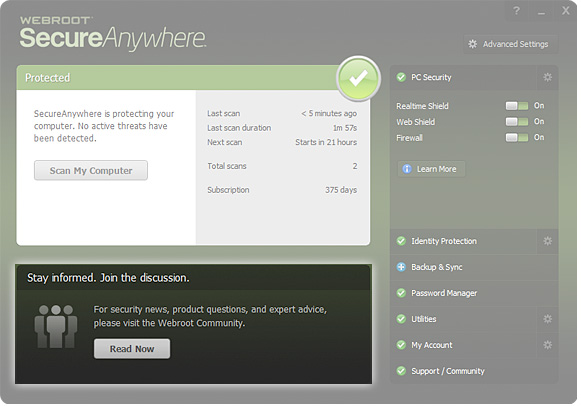Open the Support / Community section
581x406 pixels.
[x=474, y=371]
